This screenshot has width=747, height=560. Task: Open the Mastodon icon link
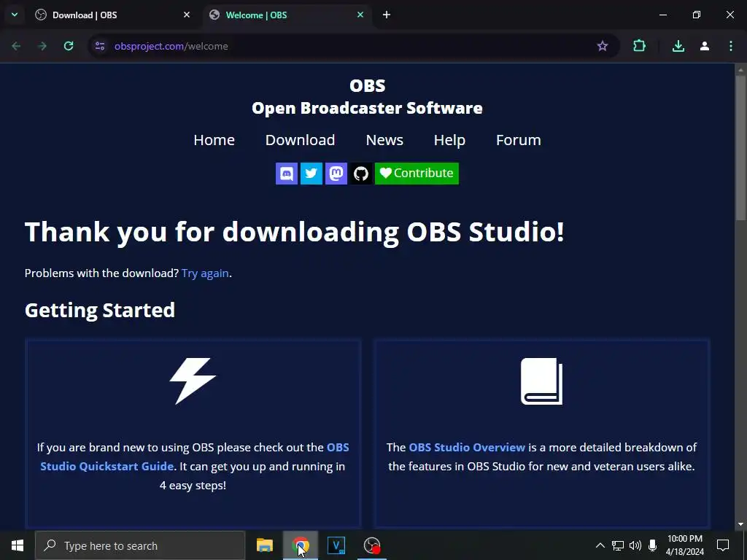point(336,174)
